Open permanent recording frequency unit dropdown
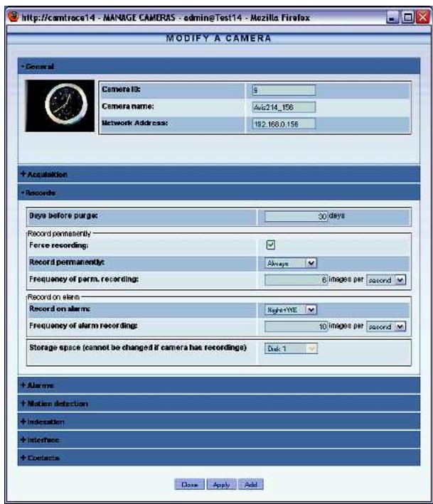Screen dimensions: 433x504 [386, 280]
